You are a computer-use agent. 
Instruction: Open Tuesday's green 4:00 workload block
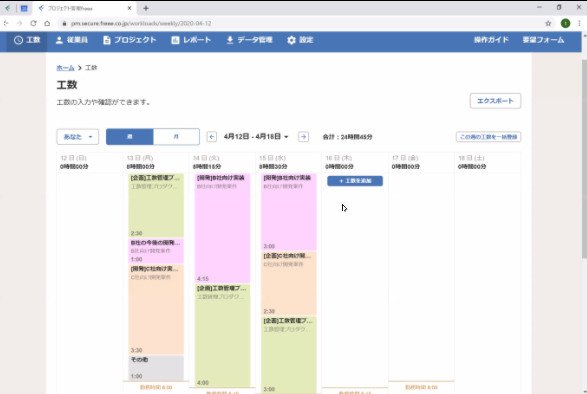(222, 336)
